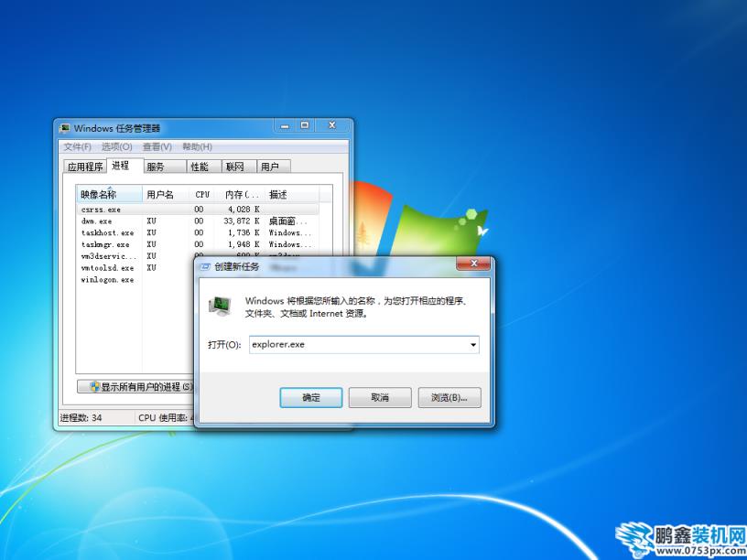
Task: Click the 4,028 K memory value
Action: coord(244,210)
